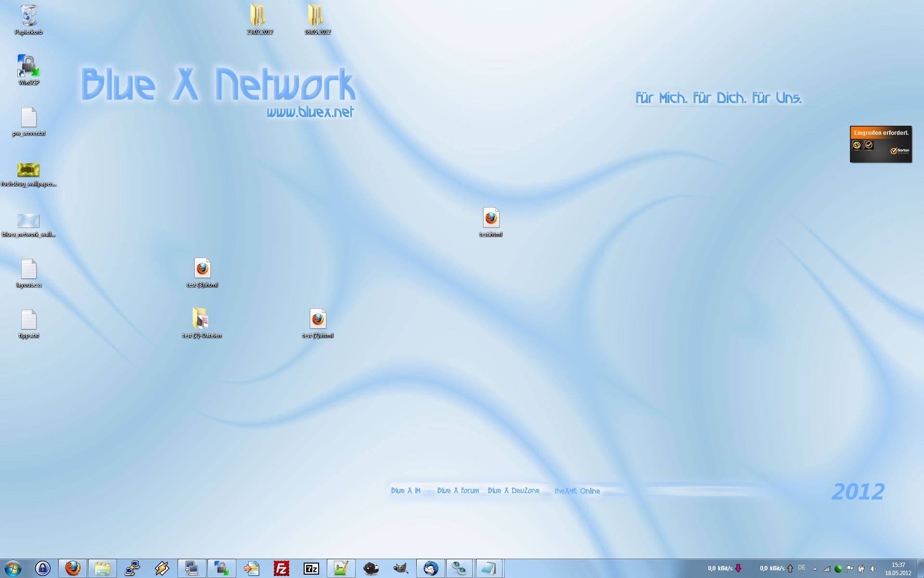Viewport: 924px width, 578px height.
Task: Open Firefox from the taskbar
Action: [x=73, y=568]
